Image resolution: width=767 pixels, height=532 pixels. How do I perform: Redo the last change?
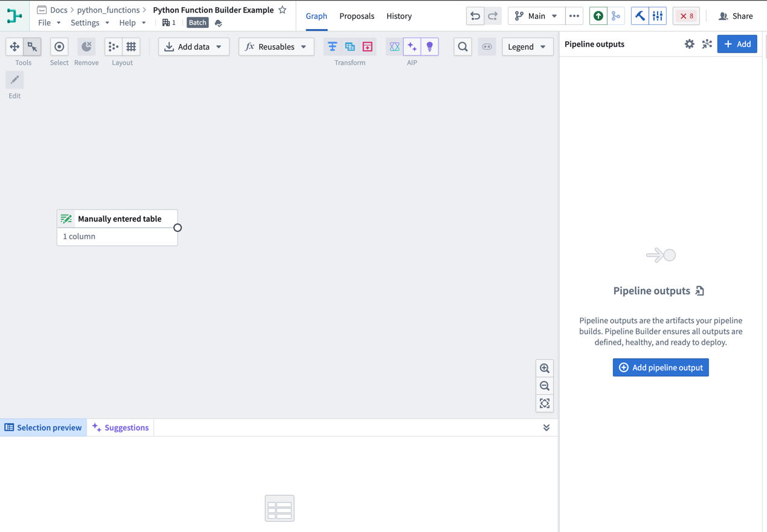pos(493,16)
